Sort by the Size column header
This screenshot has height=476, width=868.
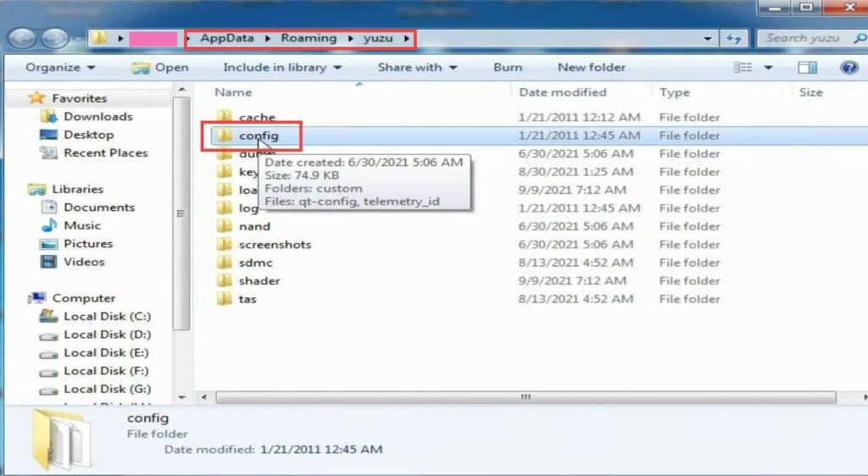point(810,92)
